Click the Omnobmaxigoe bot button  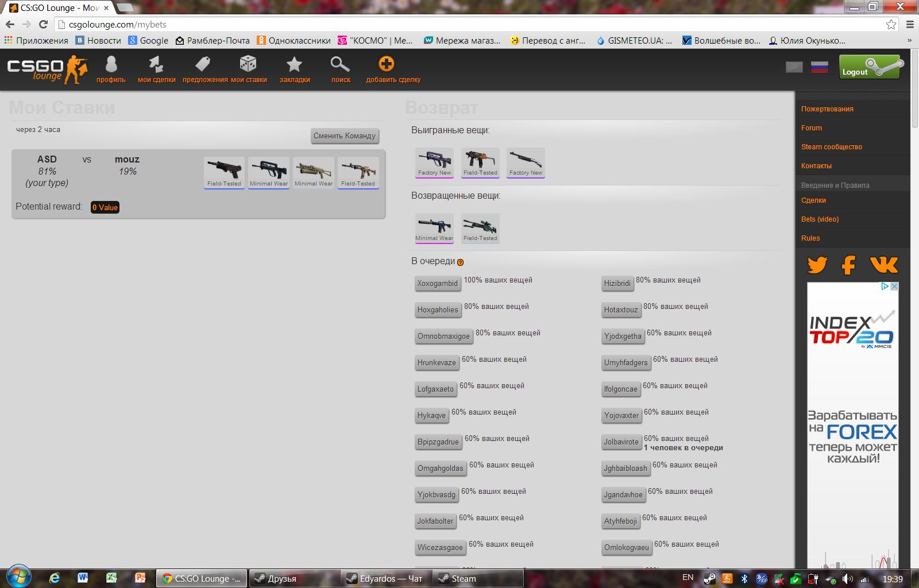click(443, 336)
